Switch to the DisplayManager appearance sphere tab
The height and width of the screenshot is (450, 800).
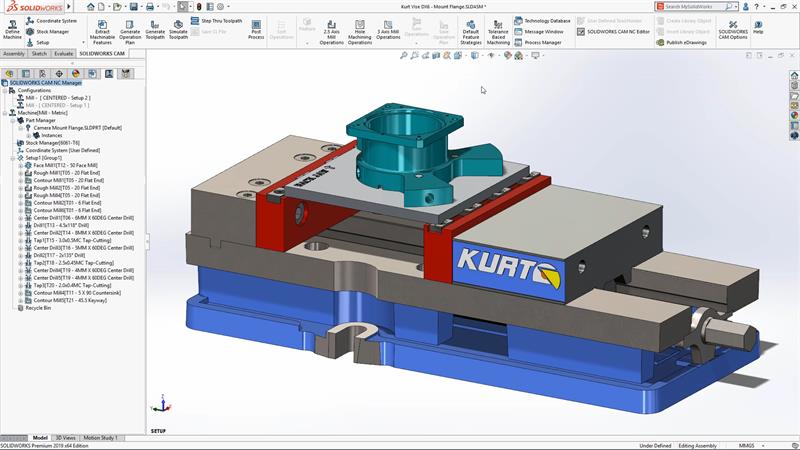(x=76, y=73)
